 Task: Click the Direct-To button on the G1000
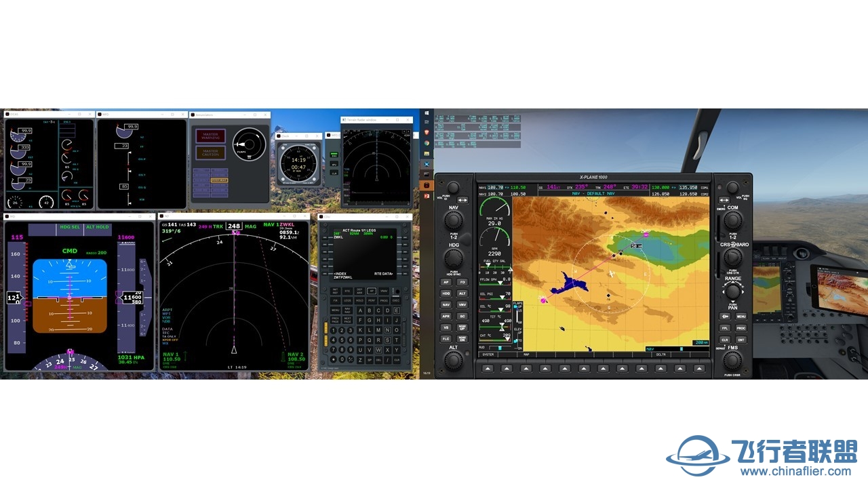(x=724, y=317)
